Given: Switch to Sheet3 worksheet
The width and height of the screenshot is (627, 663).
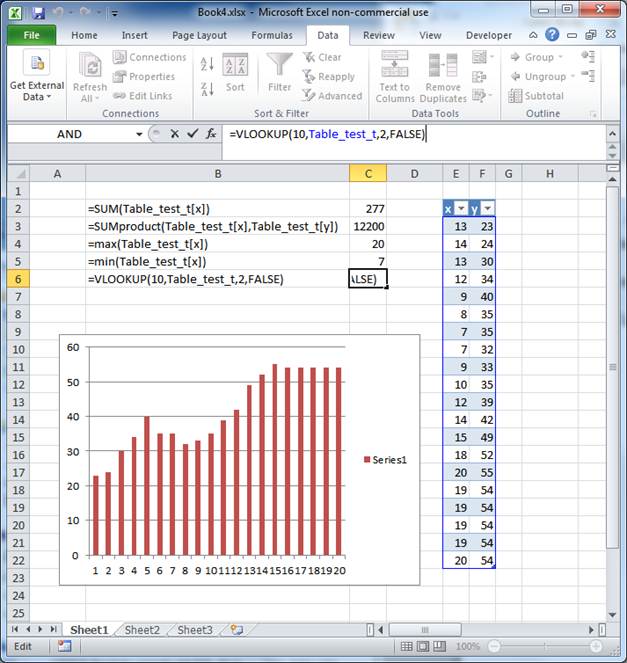Looking at the screenshot, I should tap(195, 630).
